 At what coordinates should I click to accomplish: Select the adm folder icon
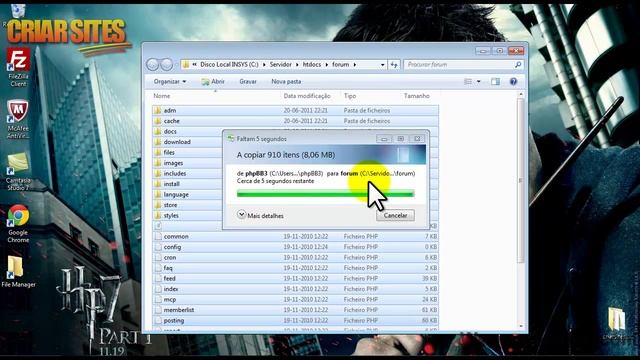click(x=158, y=110)
